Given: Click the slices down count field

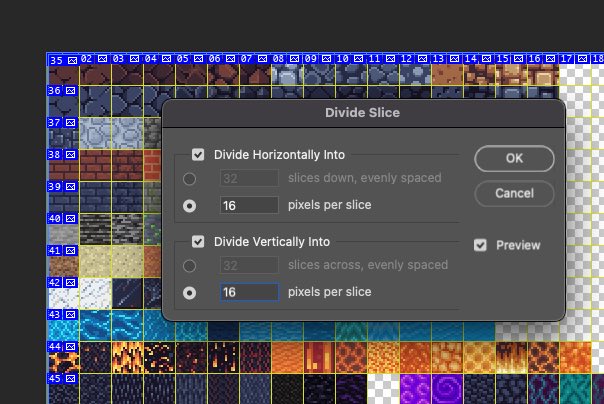Looking at the screenshot, I should coord(249,178).
